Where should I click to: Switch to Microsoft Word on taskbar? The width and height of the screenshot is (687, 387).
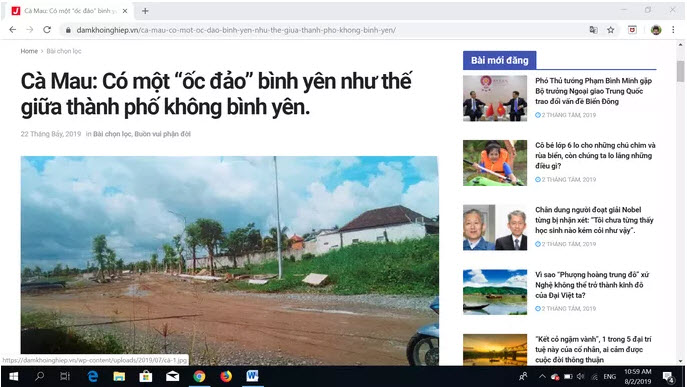click(x=252, y=376)
